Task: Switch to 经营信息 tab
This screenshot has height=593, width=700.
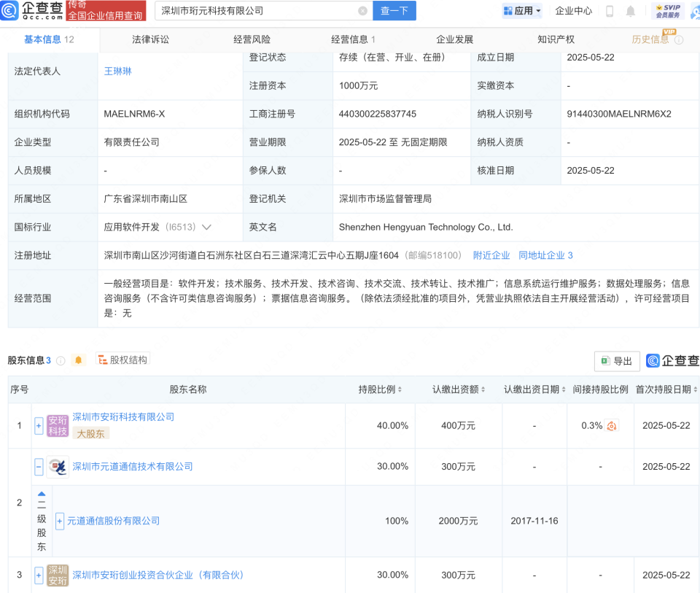Action: (353, 39)
